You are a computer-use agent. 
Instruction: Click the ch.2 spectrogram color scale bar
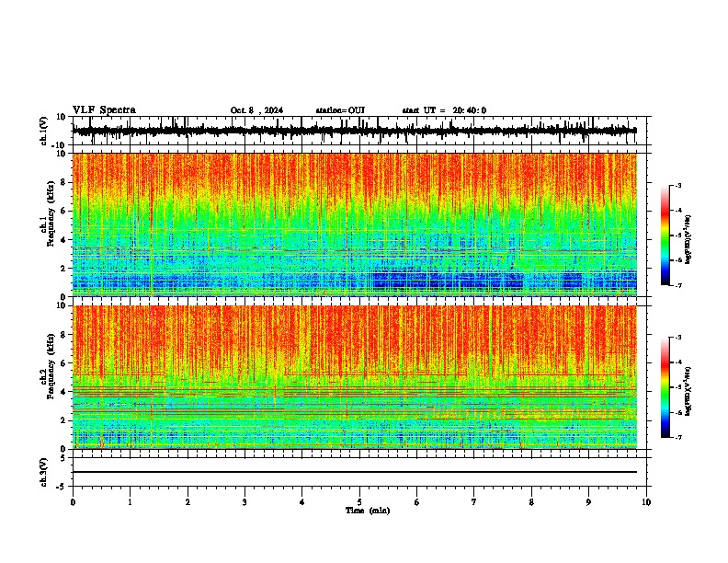665,387
